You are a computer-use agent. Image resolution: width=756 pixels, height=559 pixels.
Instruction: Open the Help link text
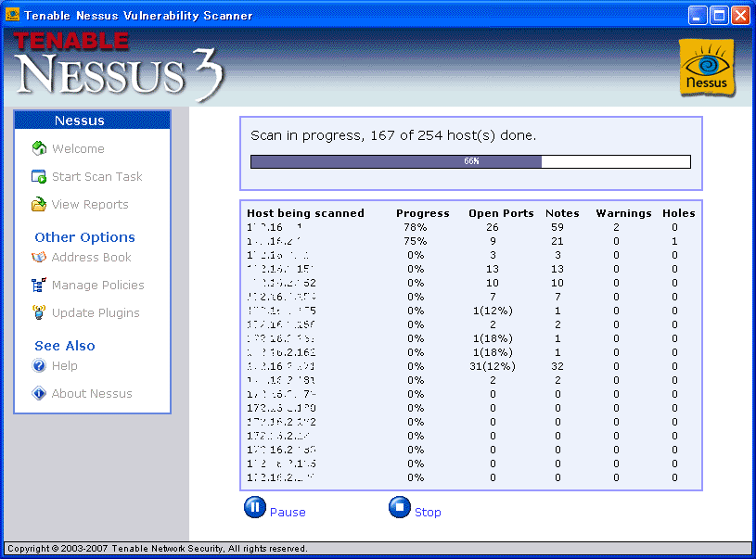(65, 366)
